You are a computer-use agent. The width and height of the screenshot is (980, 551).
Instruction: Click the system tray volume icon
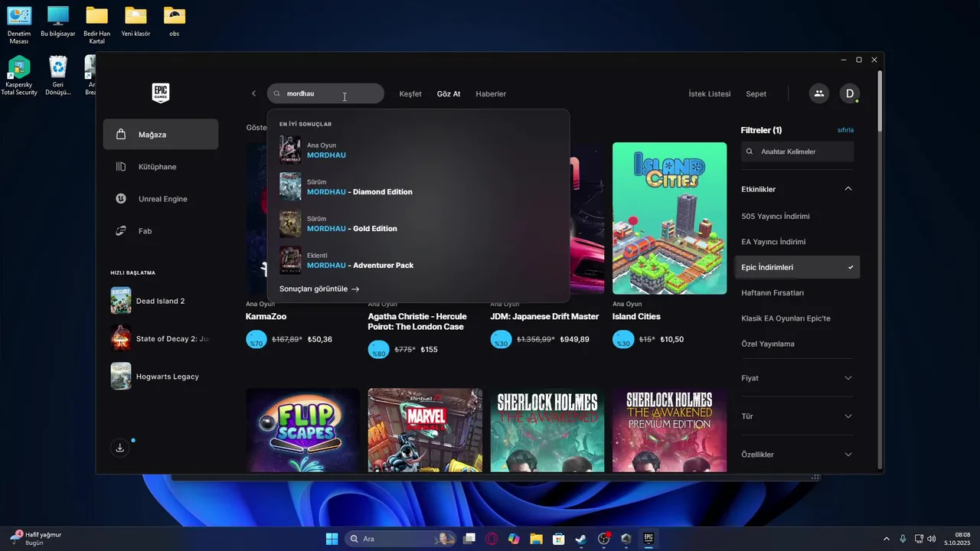(x=932, y=539)
